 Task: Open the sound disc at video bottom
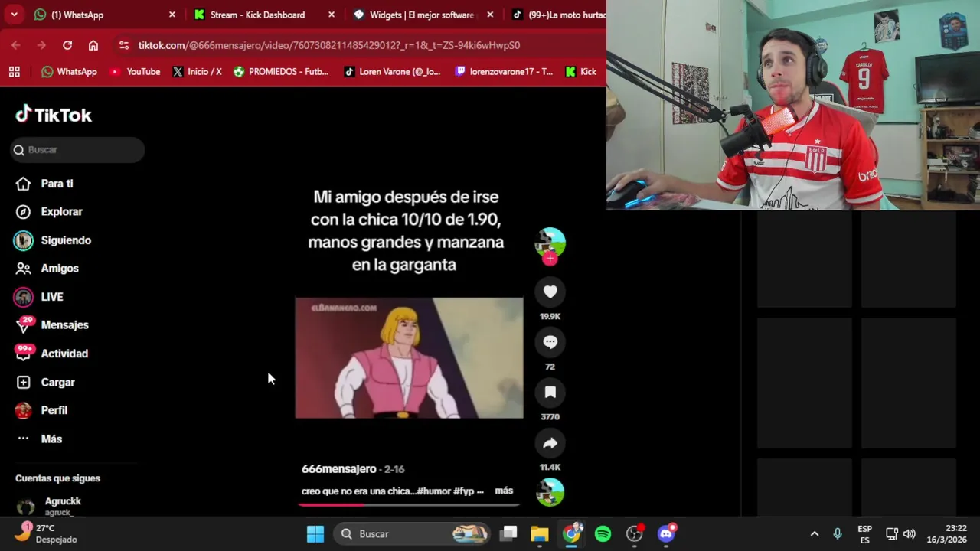[550, 492]
